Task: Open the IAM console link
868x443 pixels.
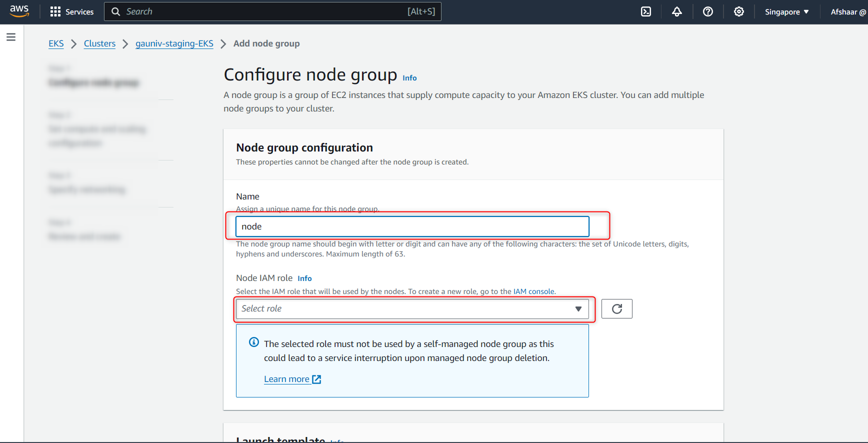Action: click(533, 291)
